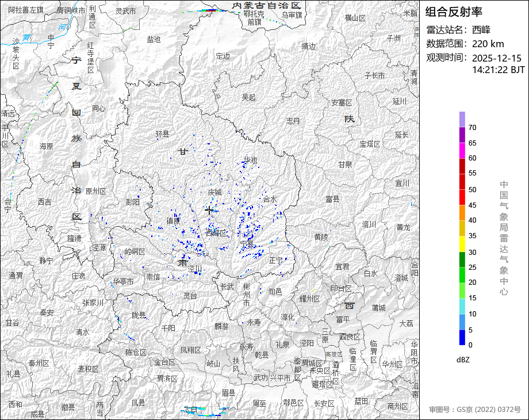Select the observation time 2025-12-15 timestamp
Viewport: 529px width, 420px height.
[497, 58]
